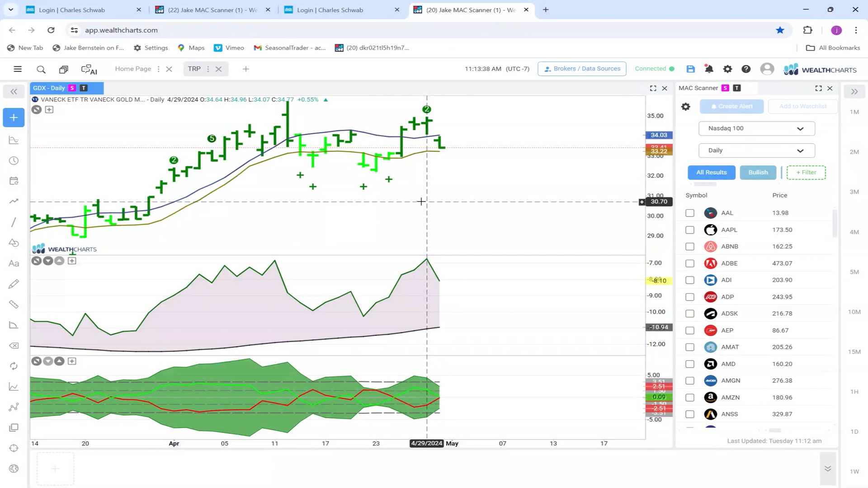The height and width of the screenshot is (488, 868).
Task: Expand the right sidebar double chevron
Action: pos(854,92)
